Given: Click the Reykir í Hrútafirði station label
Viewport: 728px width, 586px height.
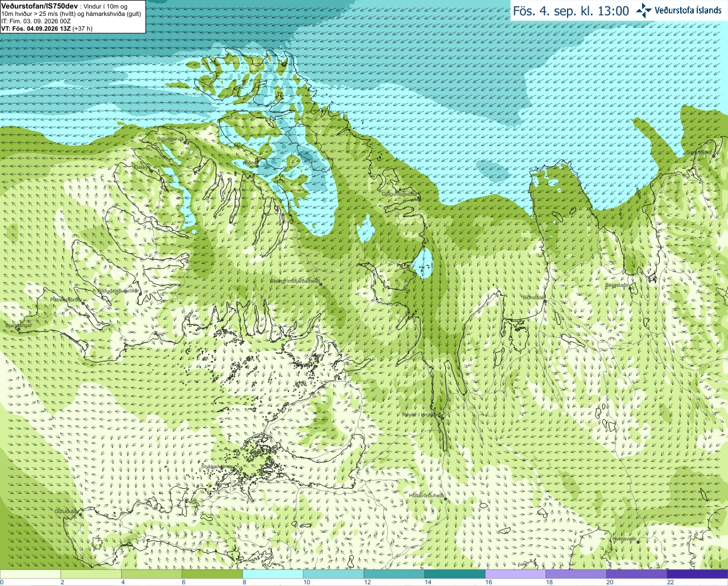Looking at the screenshot, I should click(x=421, y=415).
